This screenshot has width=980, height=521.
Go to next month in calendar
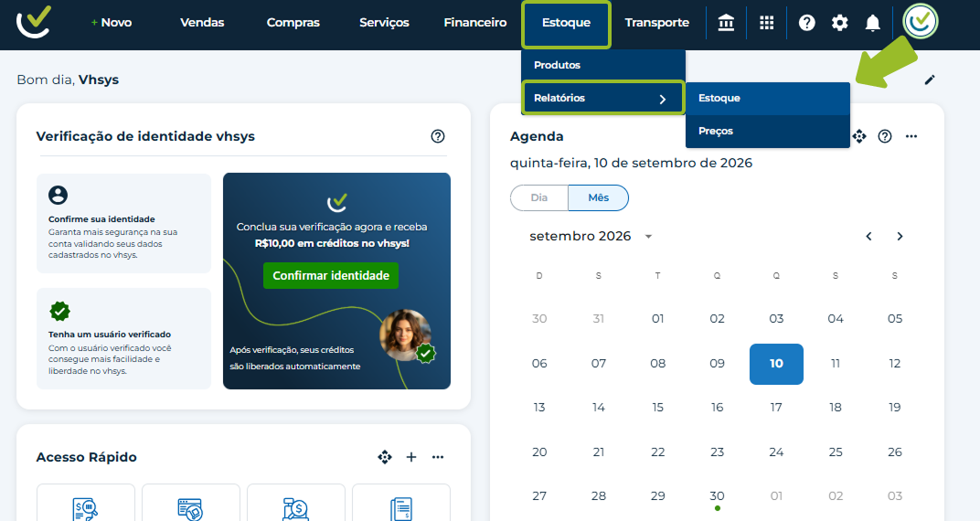(x=900, y=236)
